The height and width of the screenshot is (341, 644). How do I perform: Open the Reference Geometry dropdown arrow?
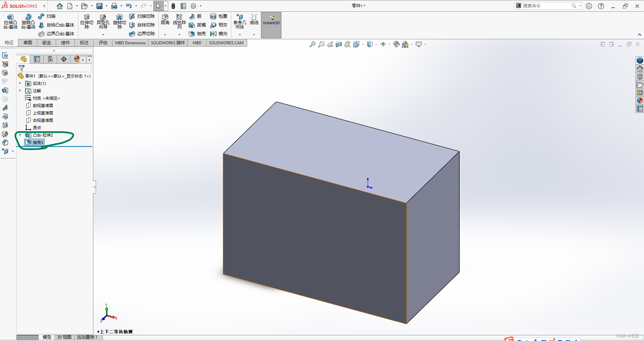point(240,35)
